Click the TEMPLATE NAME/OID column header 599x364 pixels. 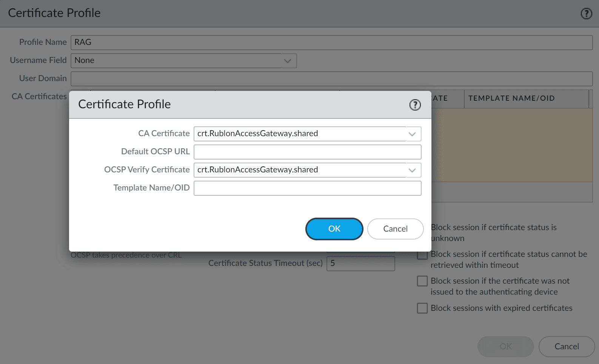(511, 98)
